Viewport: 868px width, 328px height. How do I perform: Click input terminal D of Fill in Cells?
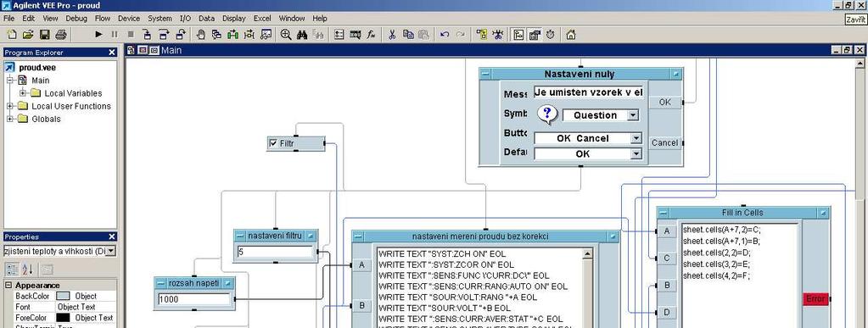[667, 313]
